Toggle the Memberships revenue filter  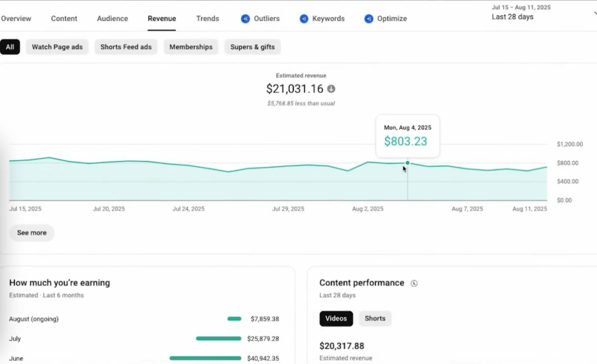[x=191, y=47]
